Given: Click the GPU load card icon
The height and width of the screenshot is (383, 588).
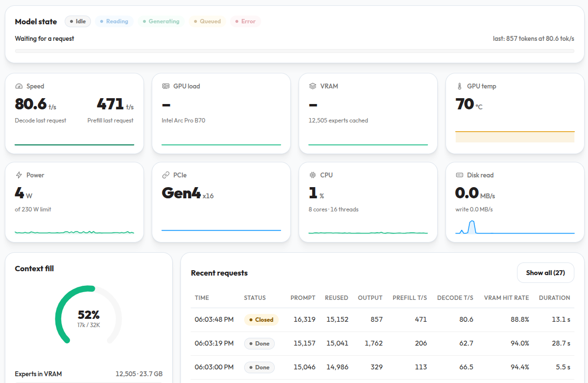Looking at the screenshot, I should coord(165,86).
